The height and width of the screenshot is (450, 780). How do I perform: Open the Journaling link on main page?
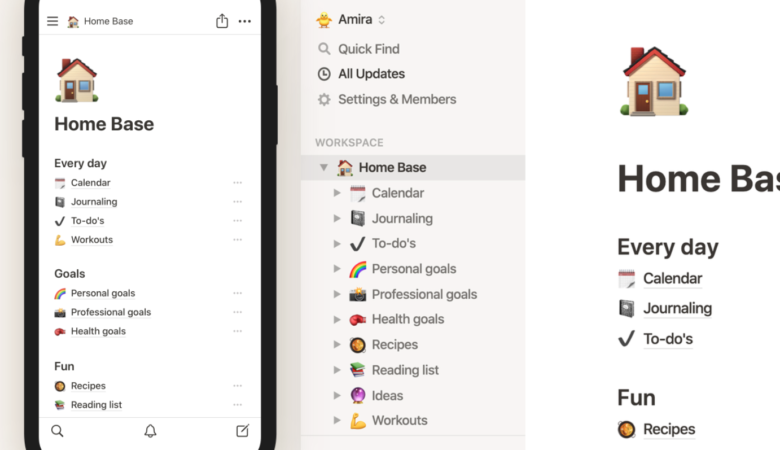pos(677,308)
